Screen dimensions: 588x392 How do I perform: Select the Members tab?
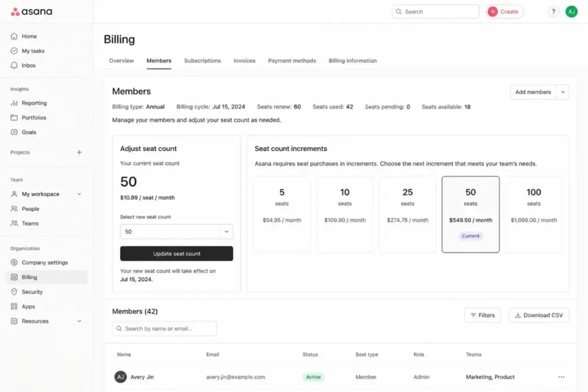click(x=158, y=61)
